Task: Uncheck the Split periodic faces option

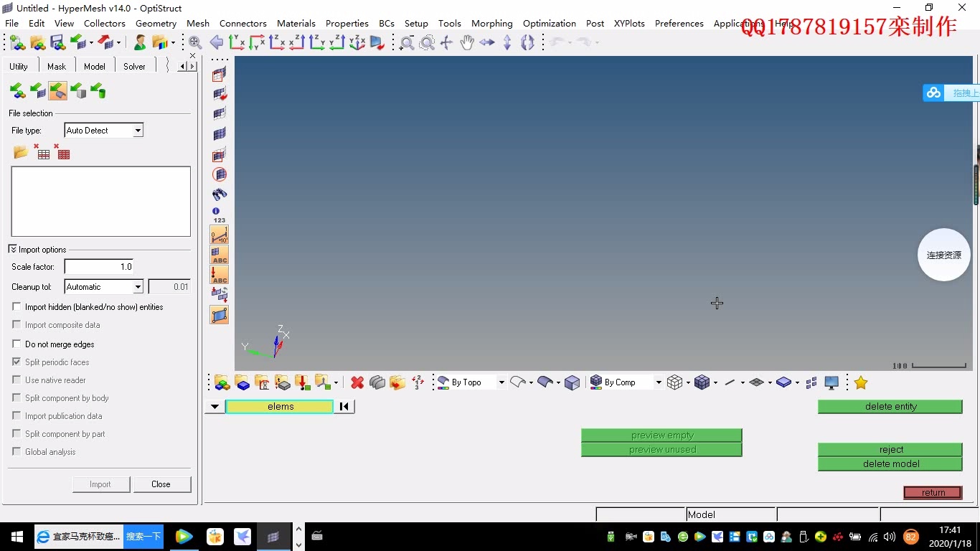Action: (x=16, y=362)
